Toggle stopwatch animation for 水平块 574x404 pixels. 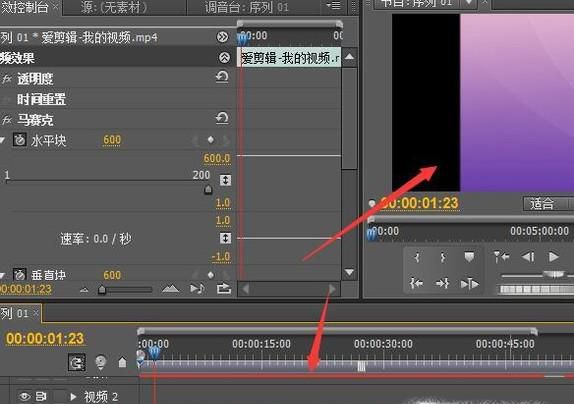19,140
